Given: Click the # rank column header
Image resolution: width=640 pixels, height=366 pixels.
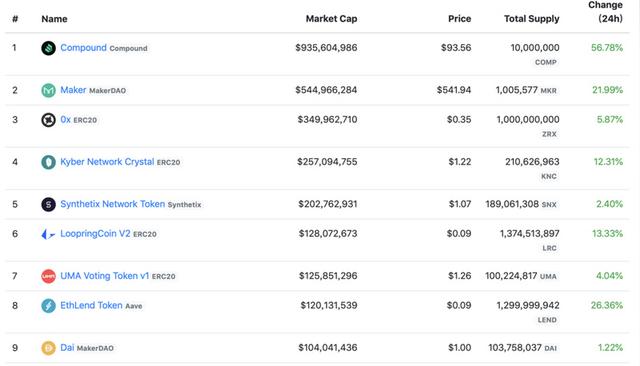Looking at the screenshot, I should 15,19.
